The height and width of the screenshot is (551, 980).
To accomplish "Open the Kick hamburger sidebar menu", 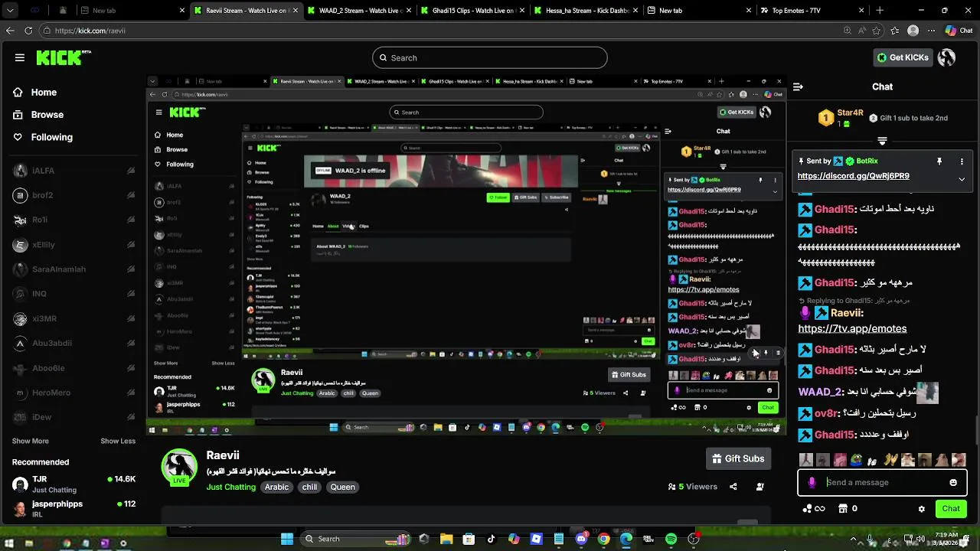I will [20, 57].
